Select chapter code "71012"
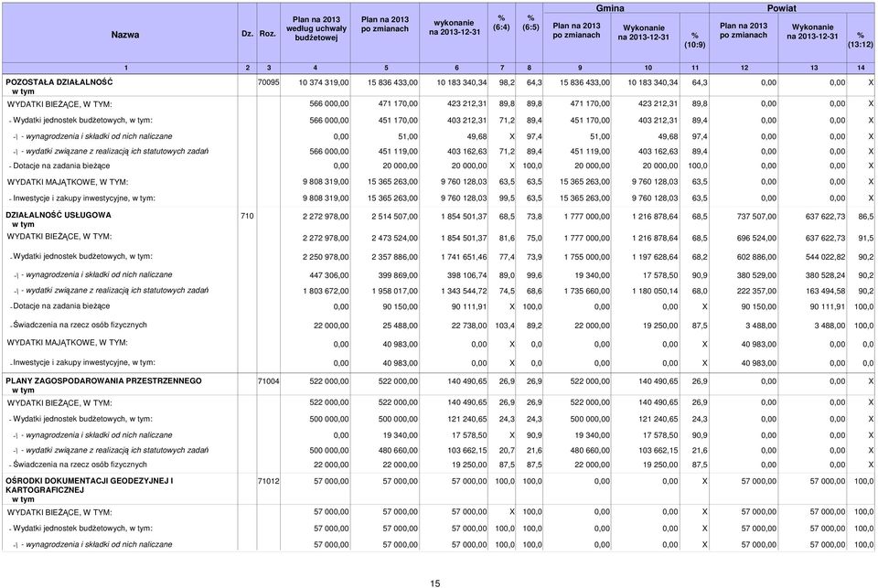 [x=268, y=481]
